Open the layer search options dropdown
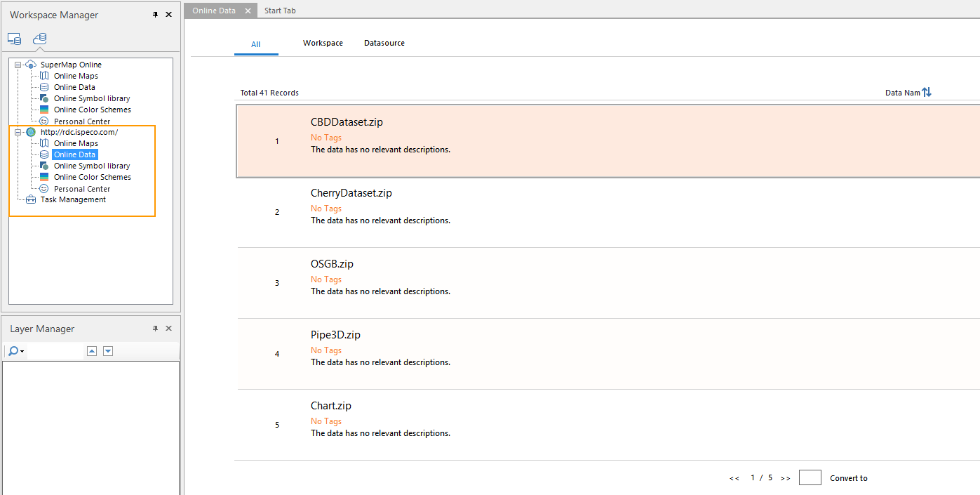 click(x=16, y=351)
